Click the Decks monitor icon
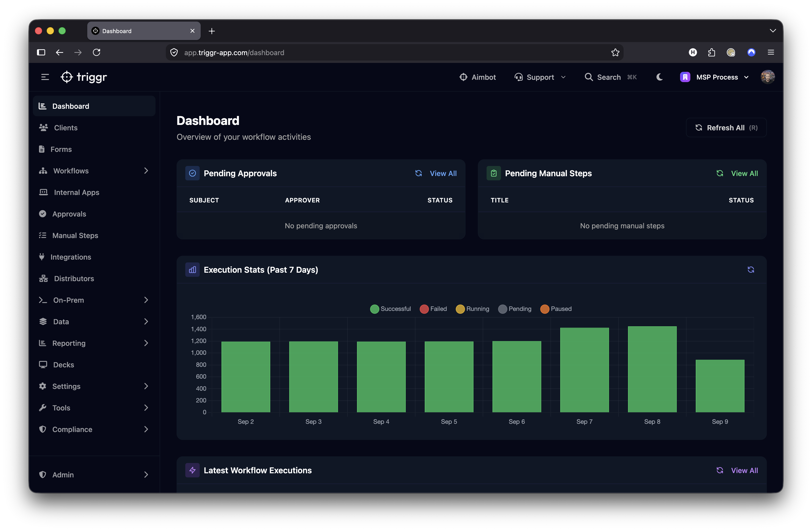This screenshot has height=531, width=812. (43, 365)
